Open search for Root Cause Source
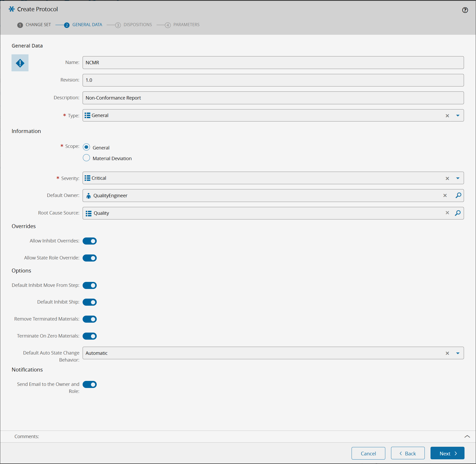The height and width of the screenshot is (464, 476). [x=458, y=213]
